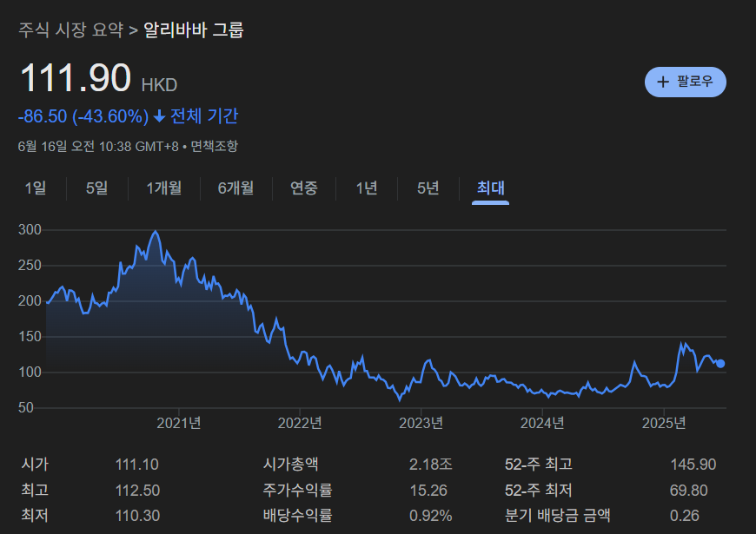Click the 전체 기간 period label
This screenshot has height=534, width=756.
204,116
